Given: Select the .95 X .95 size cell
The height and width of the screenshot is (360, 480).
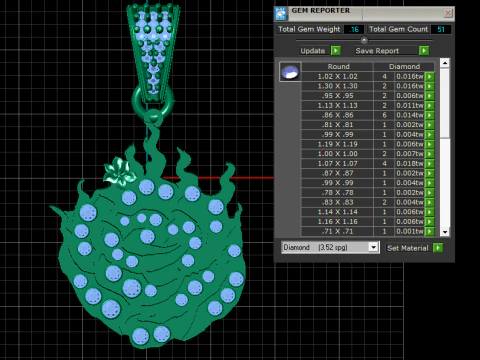Looking at the screenshot, I should [337, 96].
